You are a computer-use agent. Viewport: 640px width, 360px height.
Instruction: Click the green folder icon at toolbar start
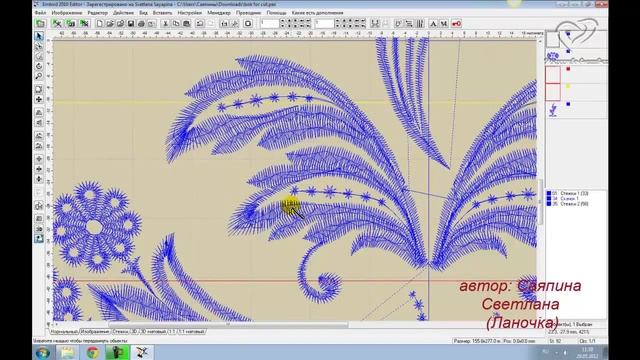pyautogui.click(x=40, y=24)
